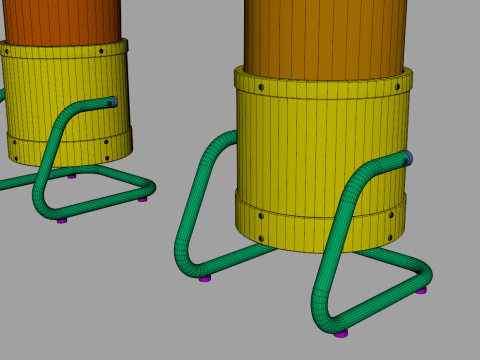The width and height of the screenshot is (480, 360).
Task: Click purple foot under right stand's left bend
Action: pos(205,278)
